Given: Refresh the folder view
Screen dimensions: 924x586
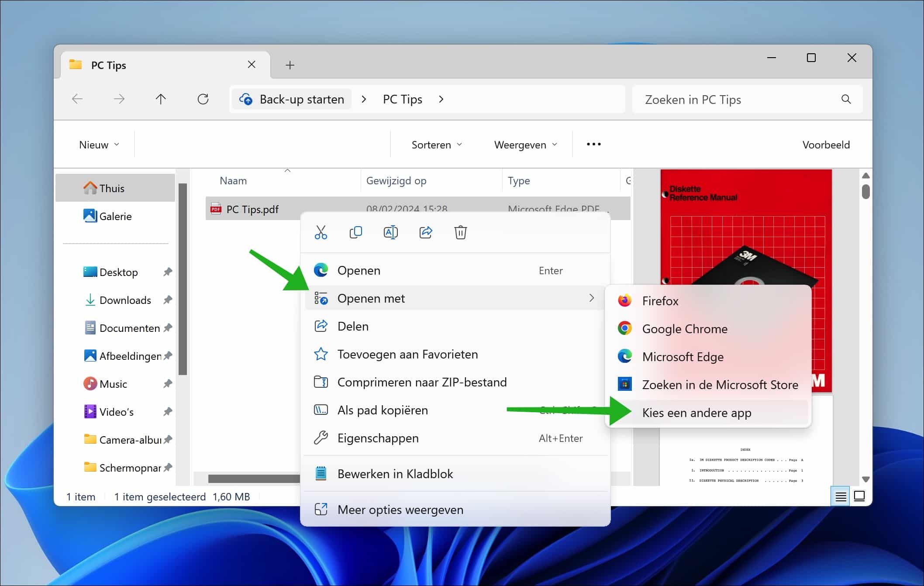Looking at the screenshot, I should [203, 99].
